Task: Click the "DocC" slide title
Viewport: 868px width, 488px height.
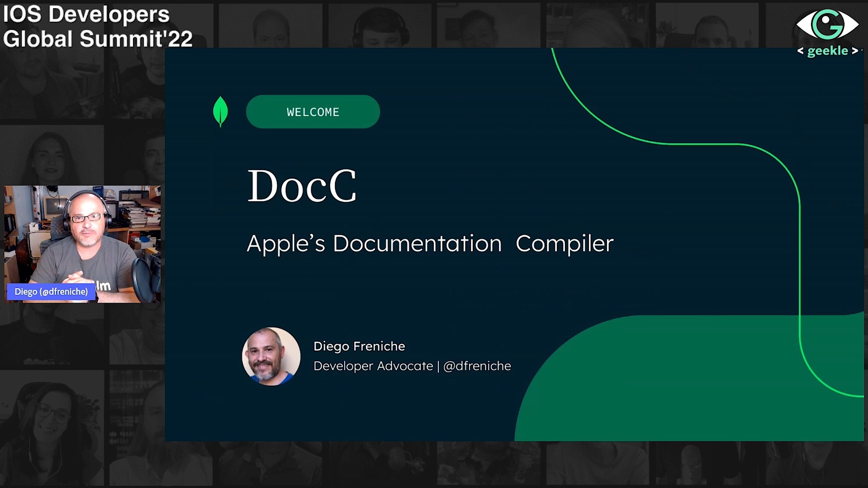Action: click(302, 185)
